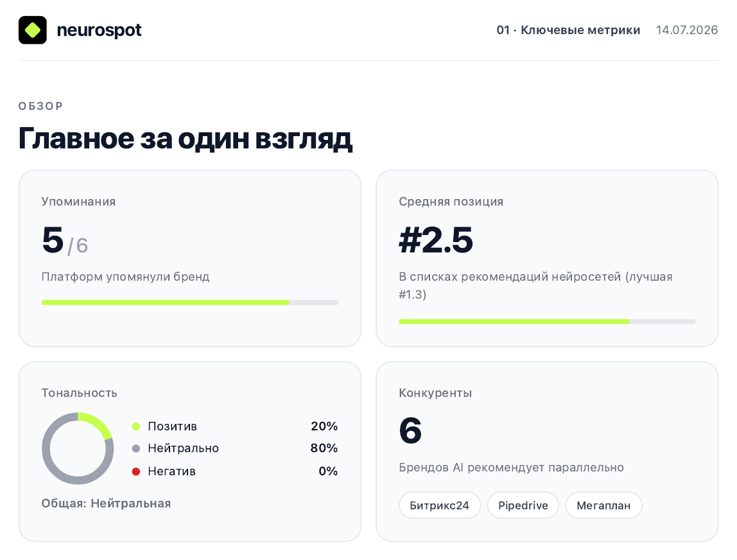The height and width of the screenshot is (560, 737).
Task: Click the 20% positive value
Action: pos(324,426)
